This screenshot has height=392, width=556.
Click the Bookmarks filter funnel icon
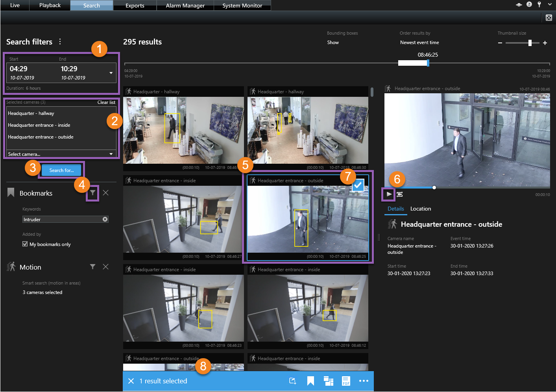coord(92,192)
